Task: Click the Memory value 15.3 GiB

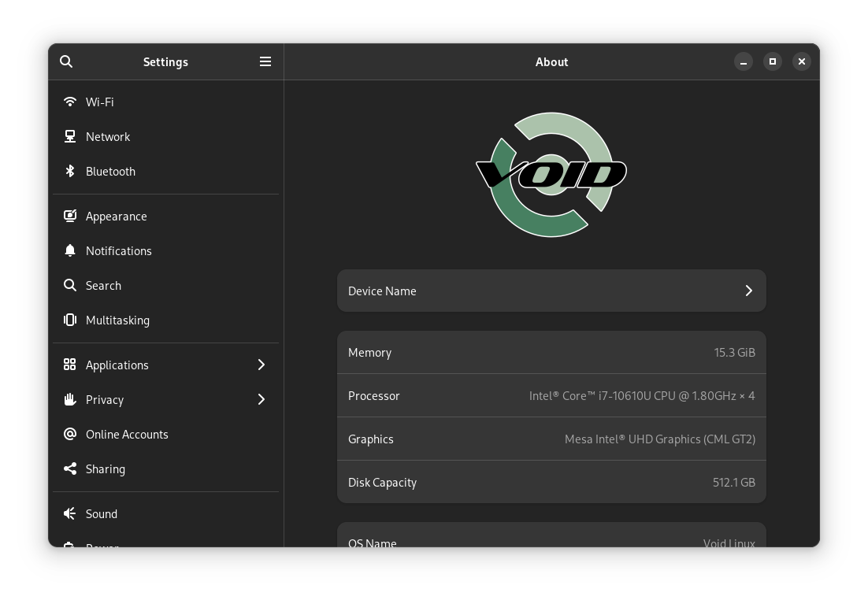Action: [x=735, y=353]
